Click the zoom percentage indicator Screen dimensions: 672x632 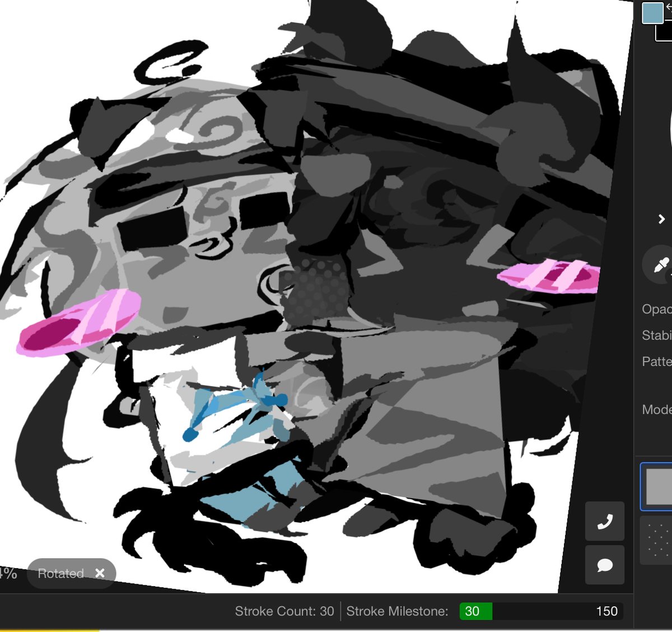coord(8,573)
